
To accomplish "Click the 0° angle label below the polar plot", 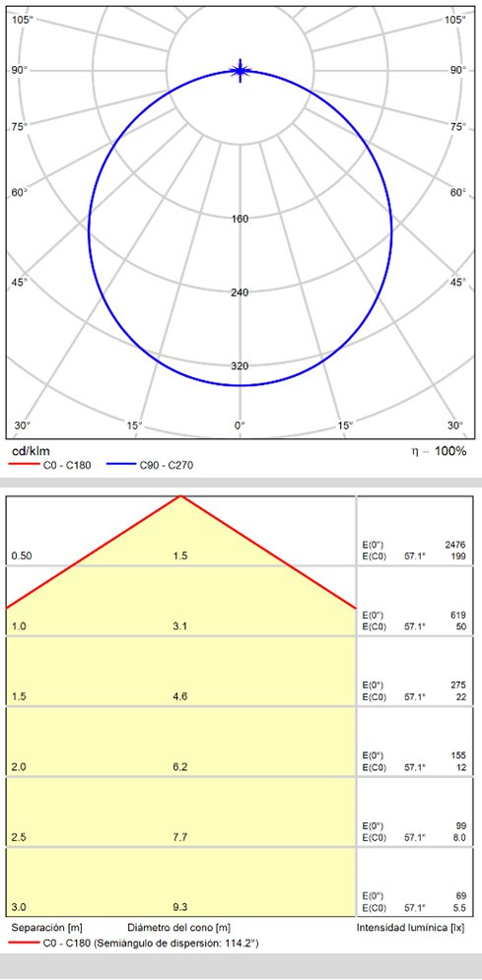I will pyautogui.click(x=241, y=425).
